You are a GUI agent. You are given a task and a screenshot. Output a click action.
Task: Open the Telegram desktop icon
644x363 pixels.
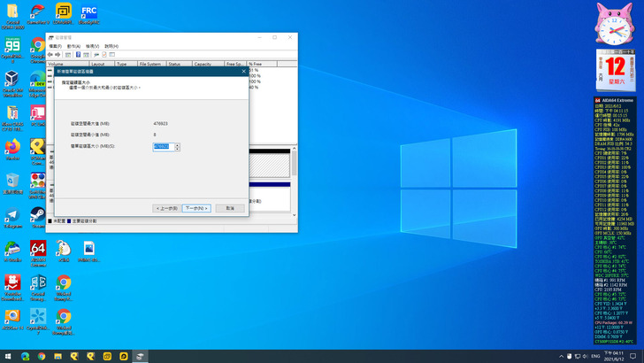tap(12, 215)
